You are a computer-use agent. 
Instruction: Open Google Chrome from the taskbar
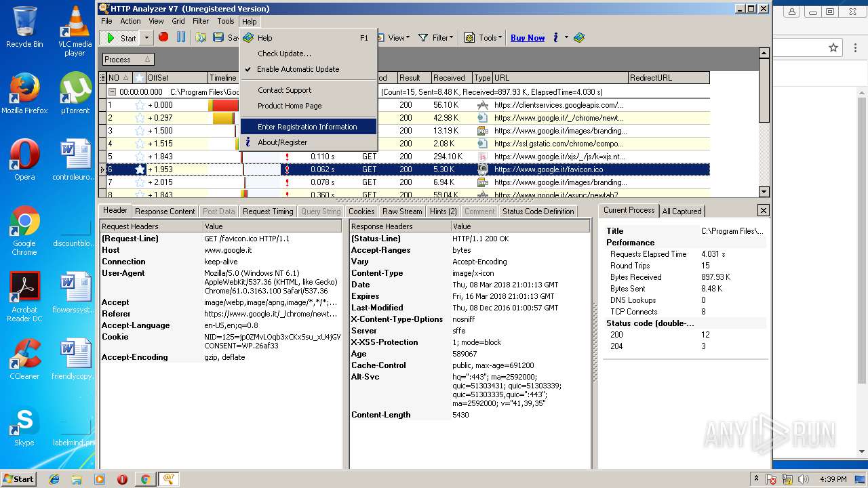[145, 479]
